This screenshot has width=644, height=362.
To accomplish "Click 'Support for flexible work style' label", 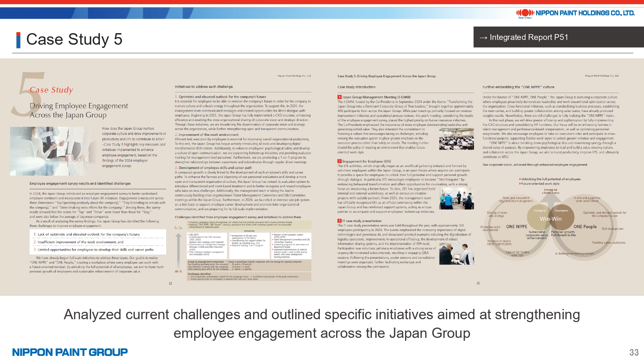I will (x=517, y=254).
